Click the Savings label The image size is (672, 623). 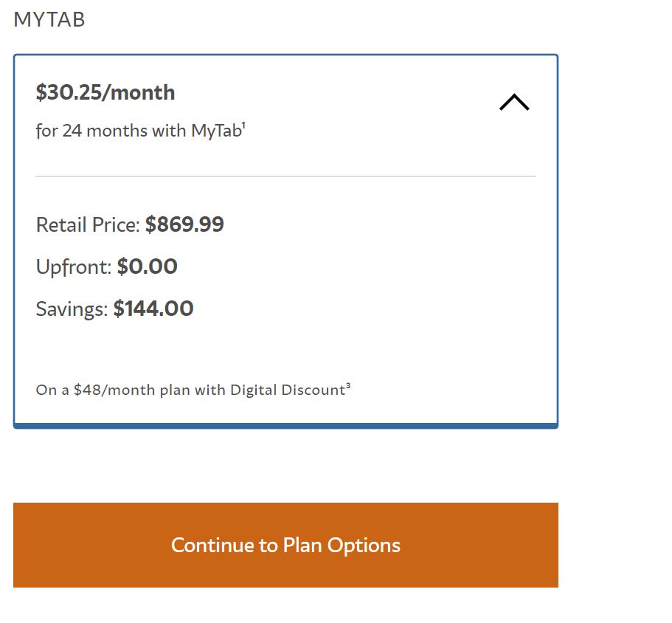tap(72, 309)
